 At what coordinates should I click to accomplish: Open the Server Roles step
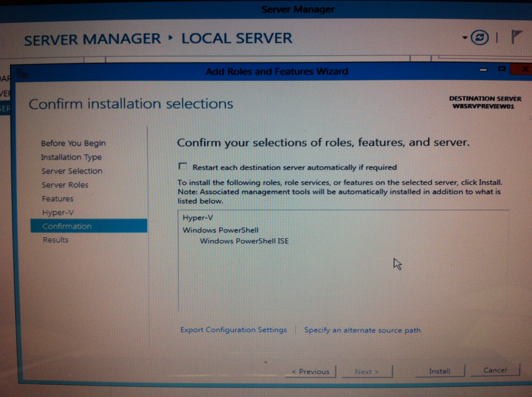click(65, 185)
